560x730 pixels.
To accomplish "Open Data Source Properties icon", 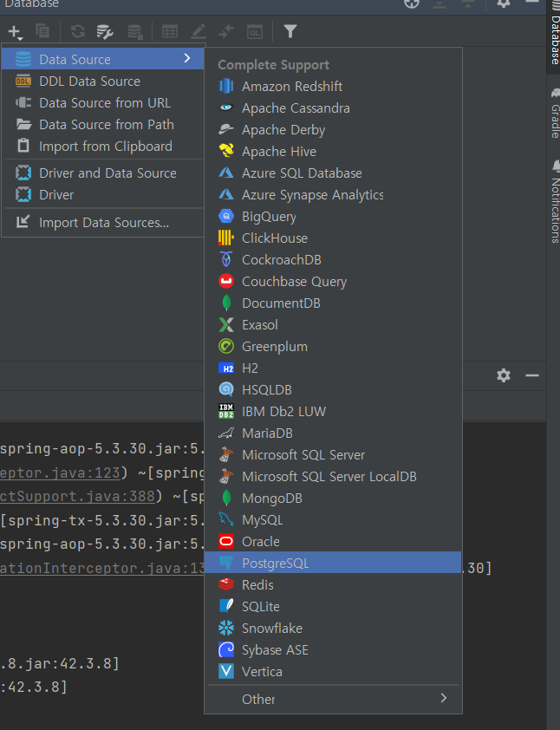I will point(105,31).
